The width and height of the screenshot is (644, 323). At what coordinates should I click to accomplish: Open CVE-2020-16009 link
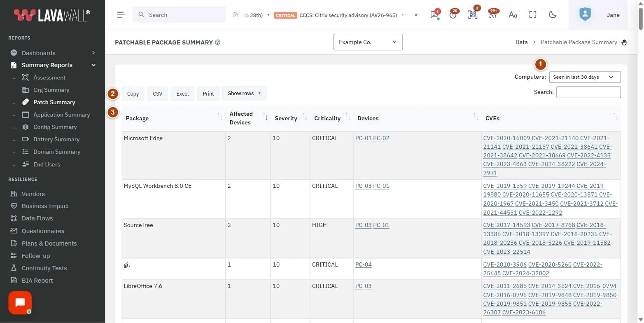coord(506,138)
